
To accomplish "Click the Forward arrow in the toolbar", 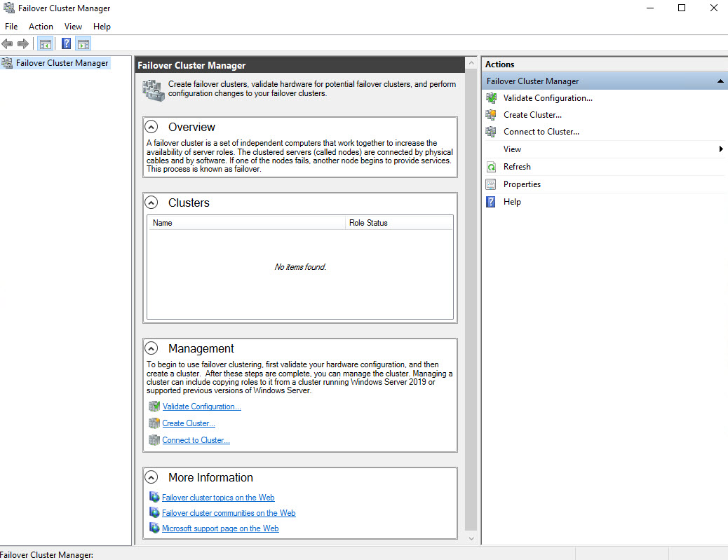I will 23,43.
